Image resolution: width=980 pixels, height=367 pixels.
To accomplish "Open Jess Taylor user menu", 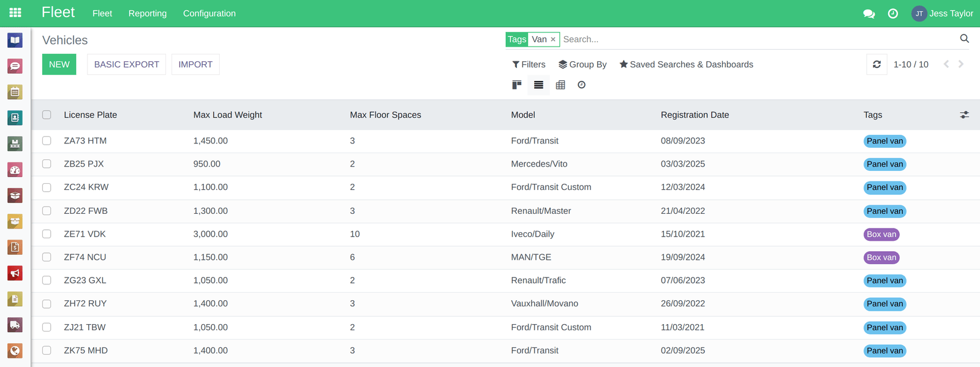I will (x=942, y=13).
